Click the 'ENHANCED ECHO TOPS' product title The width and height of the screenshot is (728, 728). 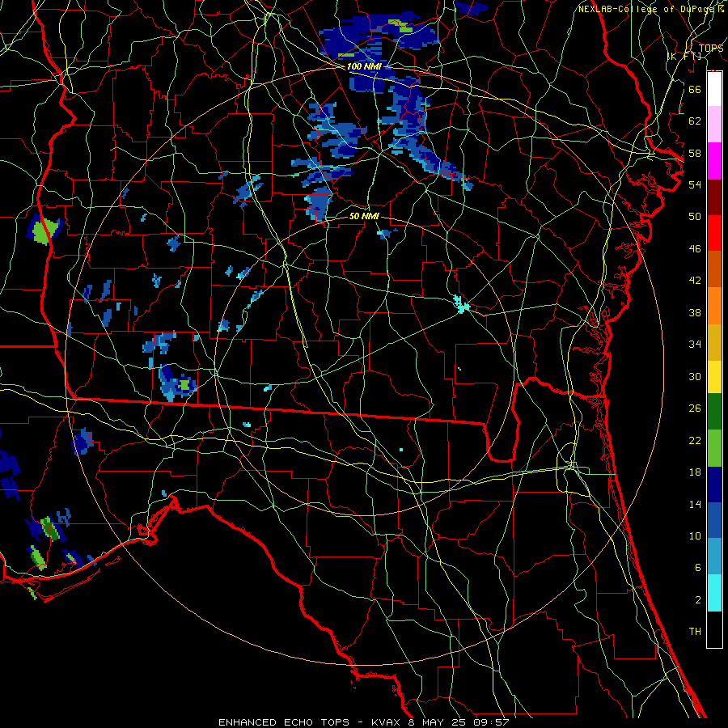[283, 722]
